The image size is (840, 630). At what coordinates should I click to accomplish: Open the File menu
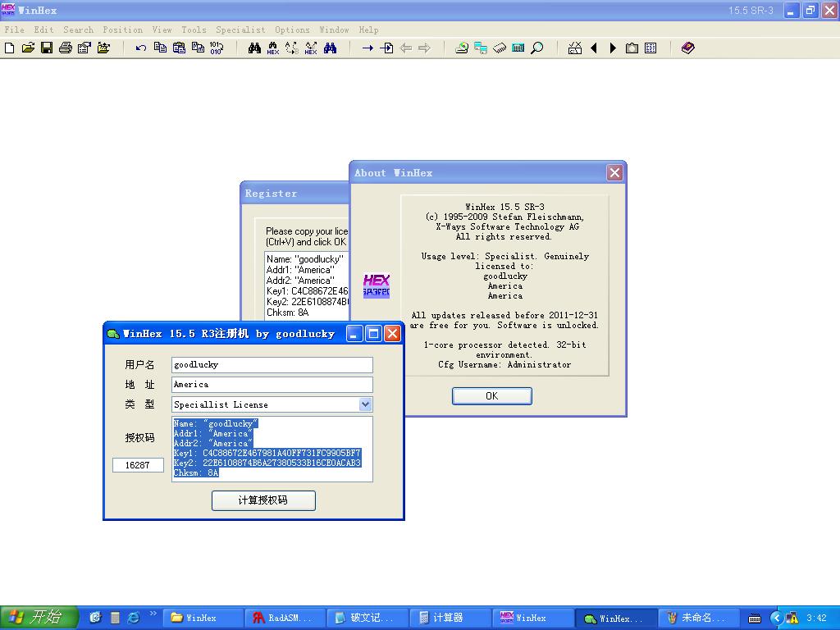[x=15, y=30]
